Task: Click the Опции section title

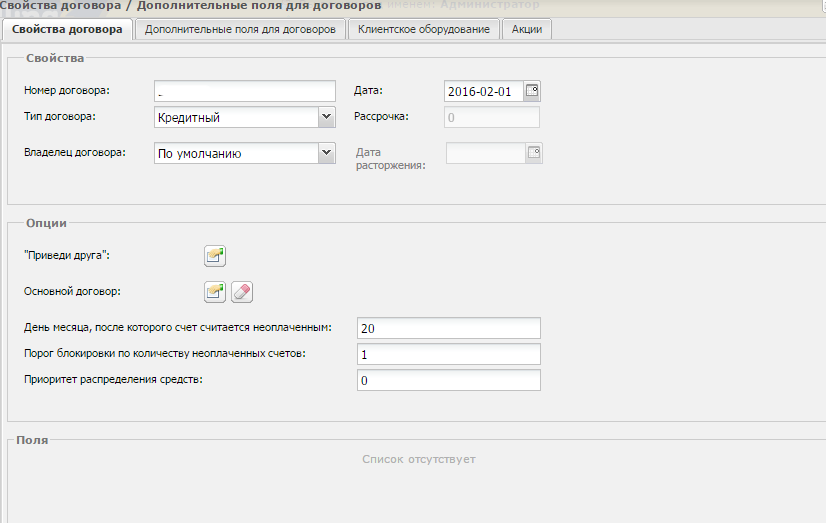Action: tap(46, 223)
